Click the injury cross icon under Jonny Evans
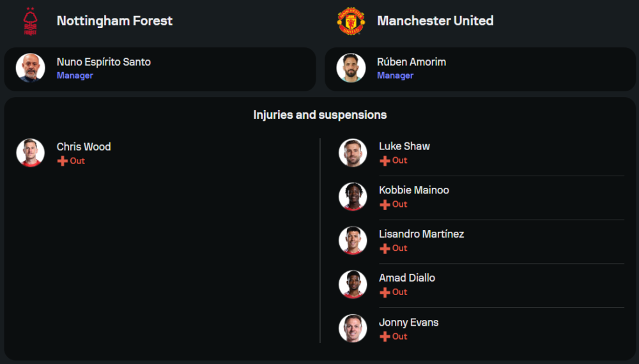Screen dimensions: 639x364 click(x=385, y=337)
